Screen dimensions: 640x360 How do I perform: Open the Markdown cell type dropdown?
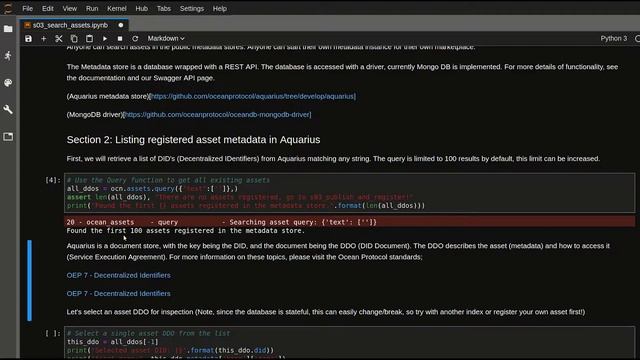[166, 38]
